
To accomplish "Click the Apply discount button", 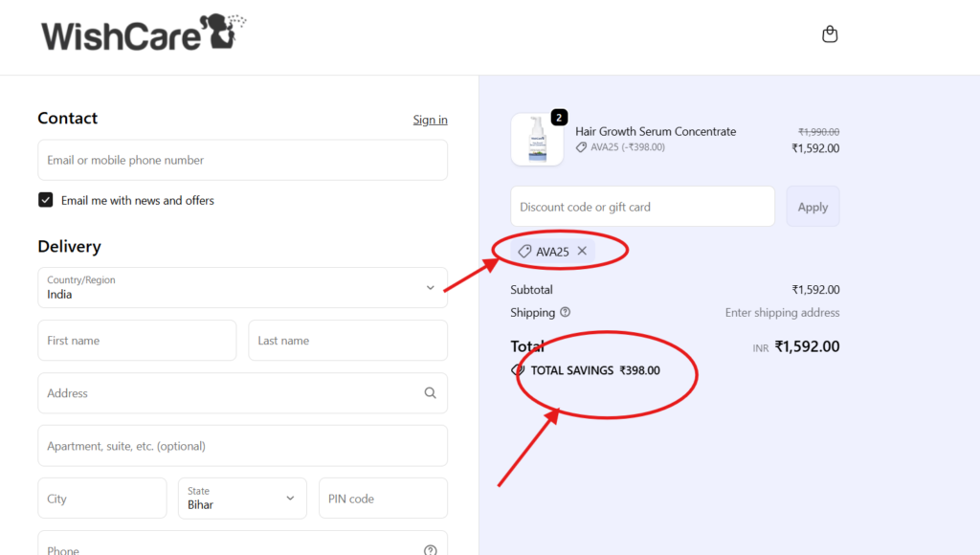I will coord(813,207).
